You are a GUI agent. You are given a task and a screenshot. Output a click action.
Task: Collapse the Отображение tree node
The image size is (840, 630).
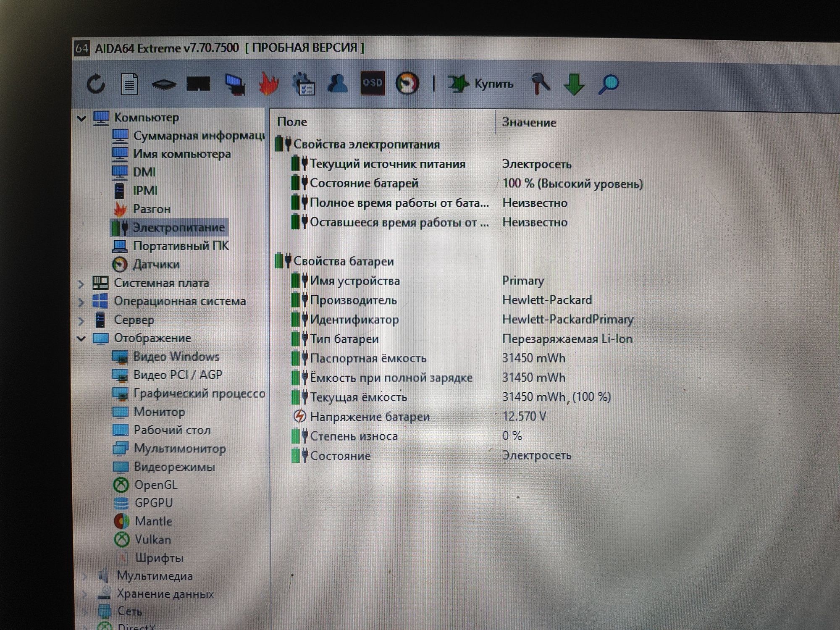pyautogui.click(x=81, y=339)
